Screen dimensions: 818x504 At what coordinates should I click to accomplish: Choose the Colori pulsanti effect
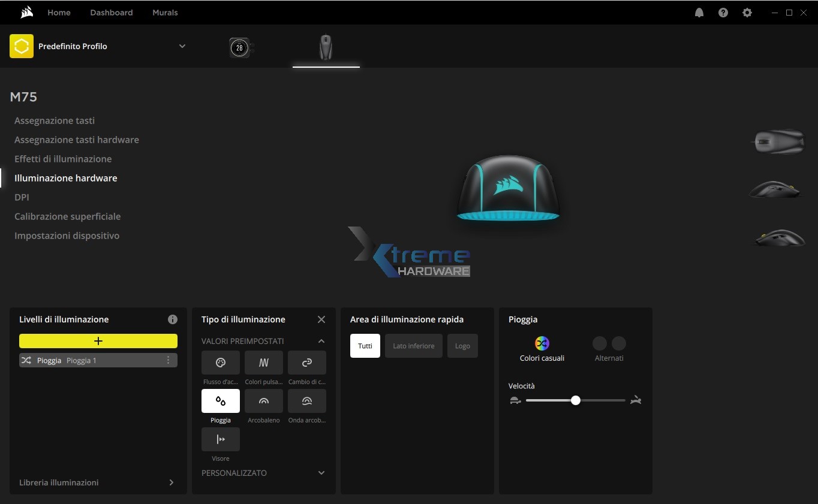click(263, 363)
